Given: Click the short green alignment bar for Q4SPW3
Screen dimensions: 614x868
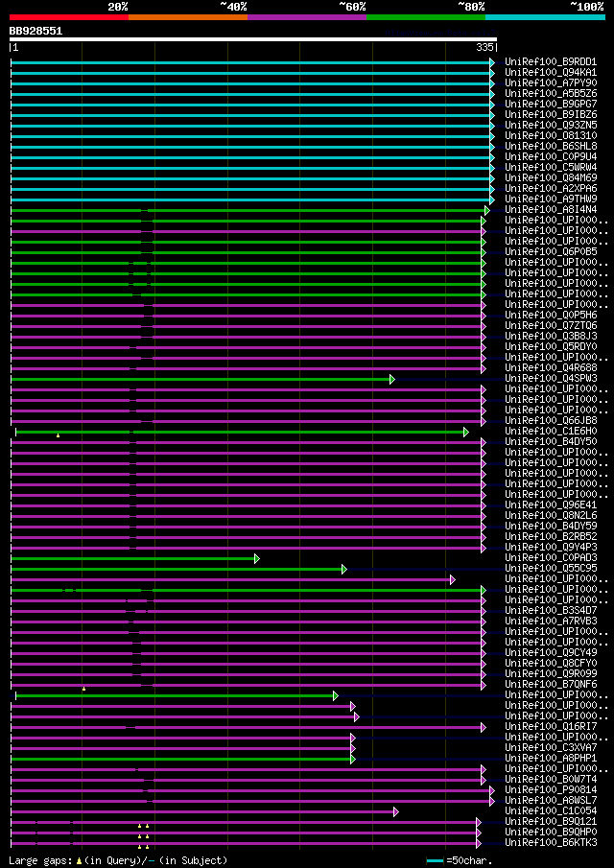Looking at the screenshot, I should point(201,379).
